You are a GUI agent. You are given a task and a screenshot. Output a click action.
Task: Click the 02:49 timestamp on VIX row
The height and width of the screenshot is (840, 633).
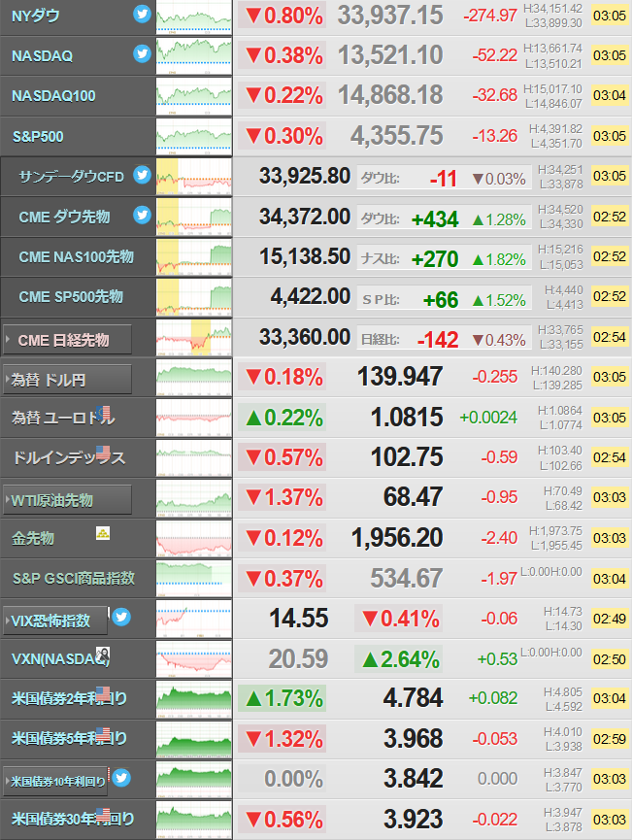coord(610,619)
